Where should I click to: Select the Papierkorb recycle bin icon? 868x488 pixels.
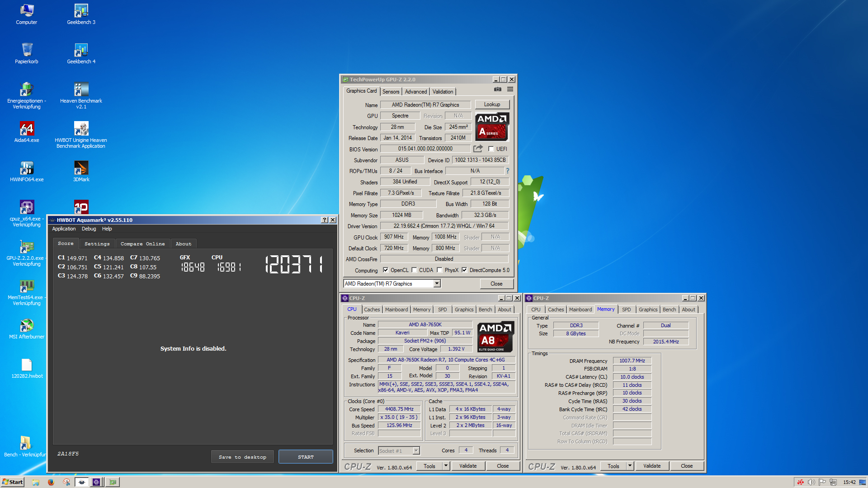27,53
